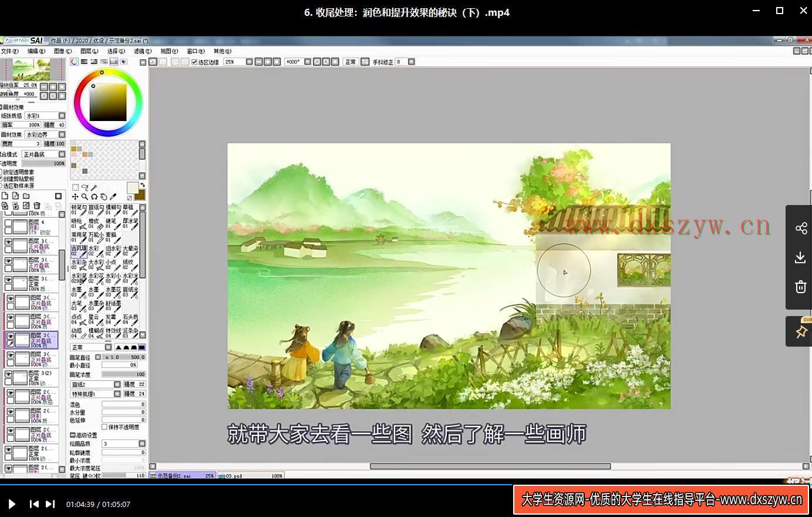The image size is (812, 517).
Task: Choose the 大晕染 brush preset
Action: pos(130,251)
